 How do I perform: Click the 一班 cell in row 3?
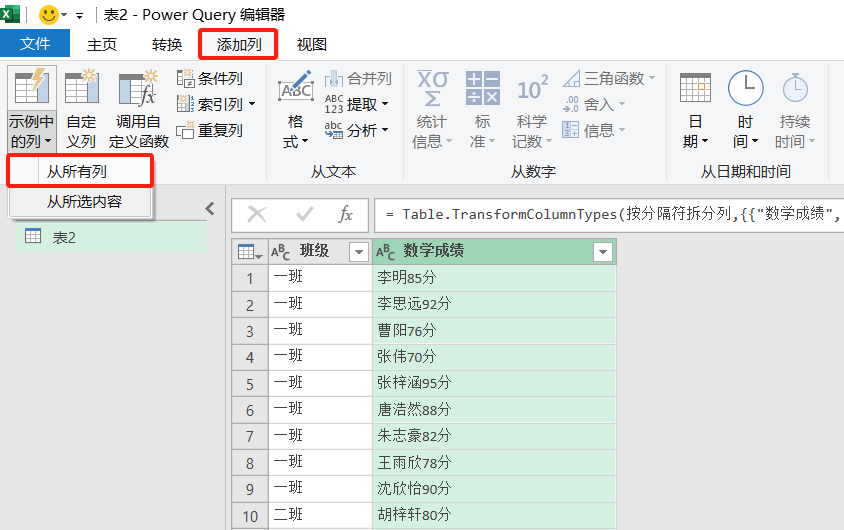tap(320, 330)
